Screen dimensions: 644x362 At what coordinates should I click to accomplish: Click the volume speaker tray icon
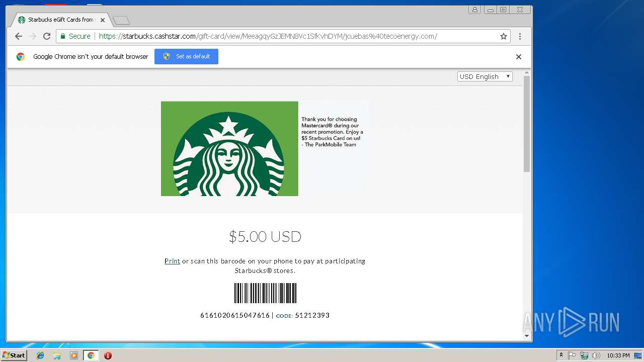click(x=596, y=355)
